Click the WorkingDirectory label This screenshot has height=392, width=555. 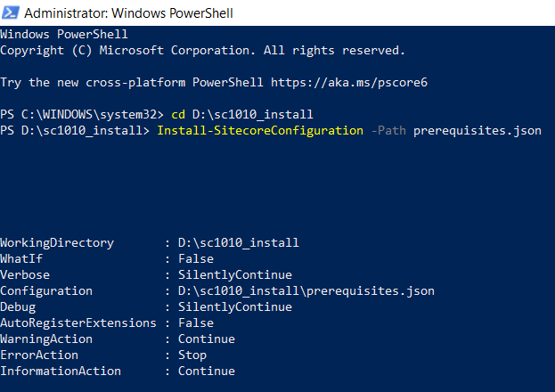(x=57, y=242)
